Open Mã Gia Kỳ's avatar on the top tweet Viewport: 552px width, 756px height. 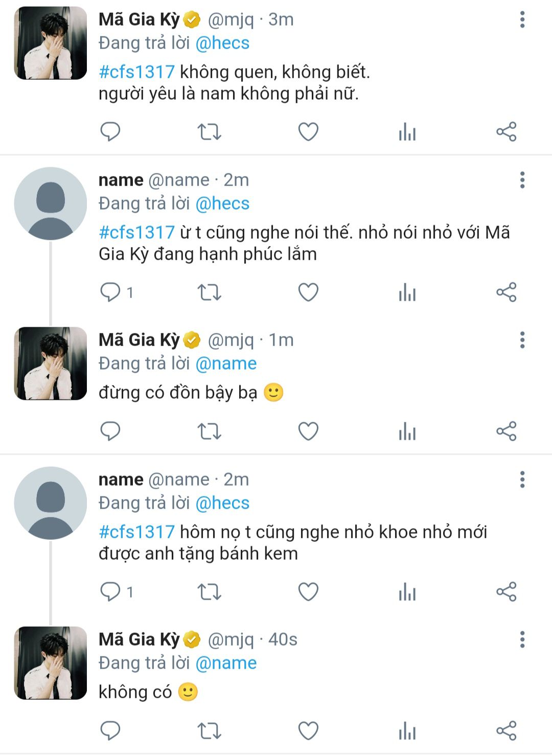pos(51,43)
